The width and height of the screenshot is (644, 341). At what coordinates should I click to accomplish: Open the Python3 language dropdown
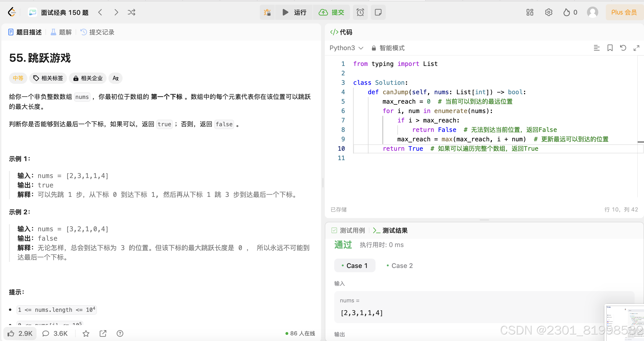(346, 48)
